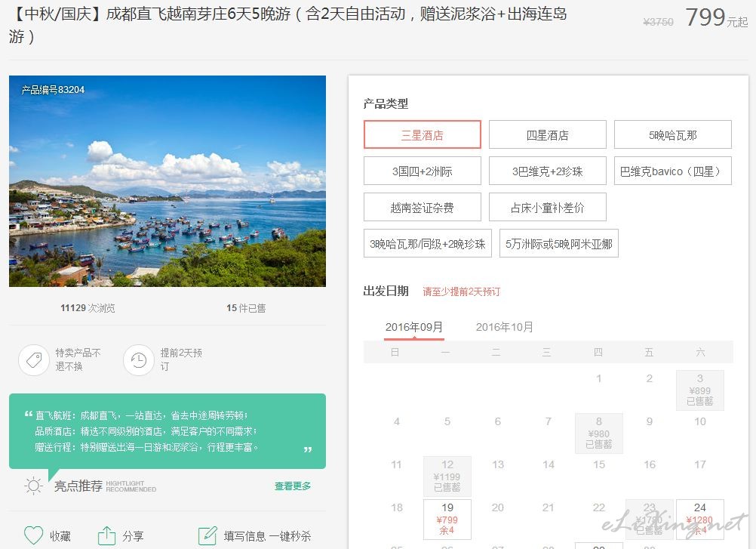
Task: Click the sun icon beside 亮点推荐
Action: tap(33, 486)
